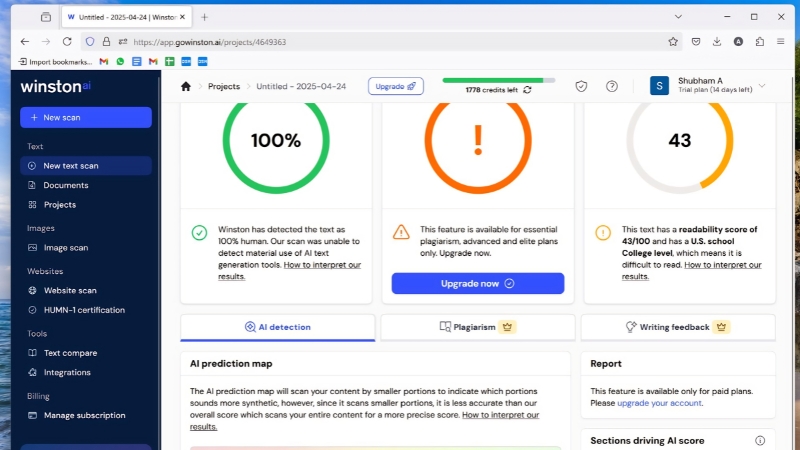Switch to the Plagiarism tab
Image resolution: width=800 pixels, height=450 pixels.
pyautogui.click(x=478, y=327)
